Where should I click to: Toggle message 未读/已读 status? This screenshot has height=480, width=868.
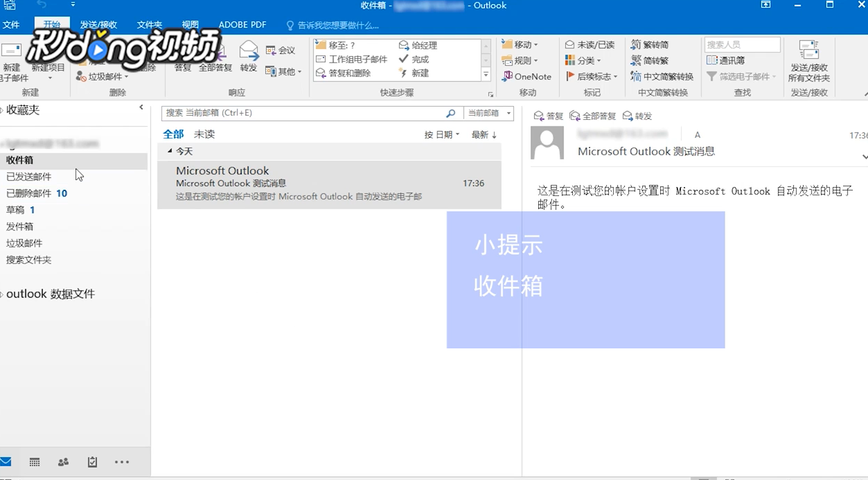(x=590, y=44)
